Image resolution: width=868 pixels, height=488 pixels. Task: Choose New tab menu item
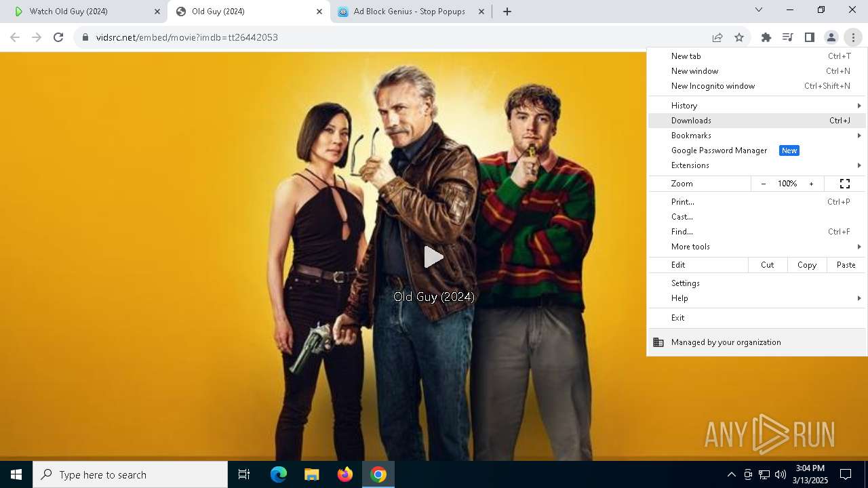[x=757, y=56]
